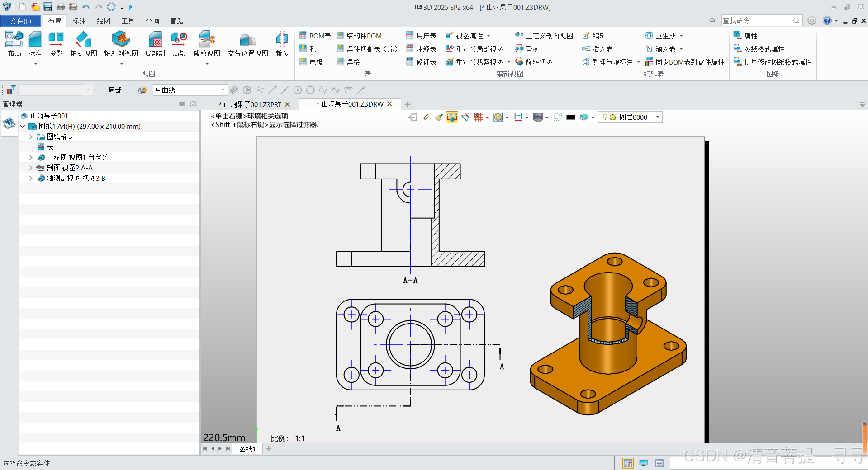Screen dimensions: 868x470
Task: Select the 裁剪视图 crop view tool
Action: click(x=207, y=44)
